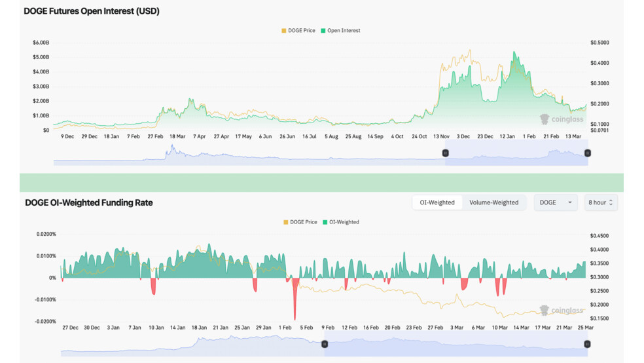Viewport: 644px width, 363px height.
Task: Switch to the OI-Weighted tab
Action: (437, 202)
